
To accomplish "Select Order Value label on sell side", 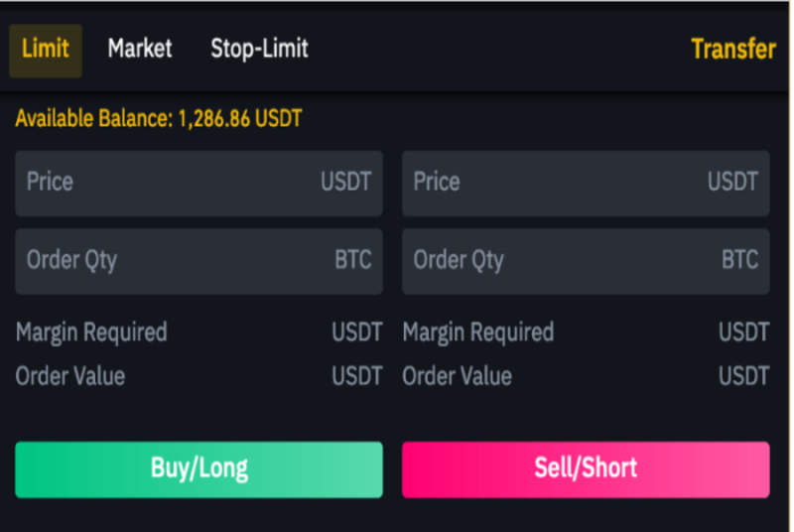I will coord(457,376).
